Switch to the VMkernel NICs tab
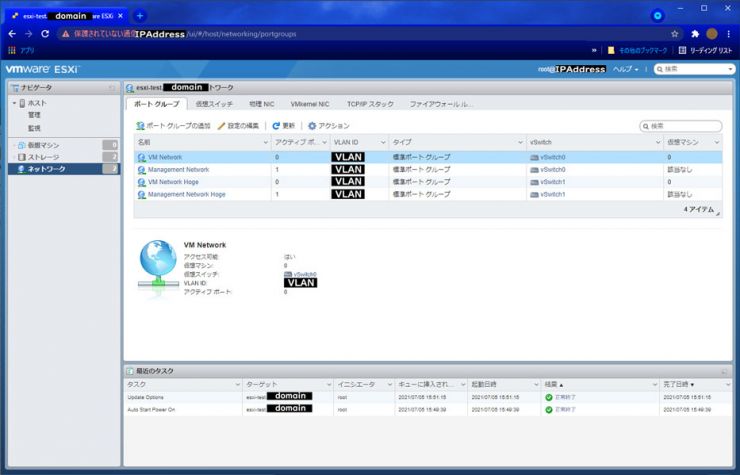This screenshot has height=475, width=740. pos(310,104)
